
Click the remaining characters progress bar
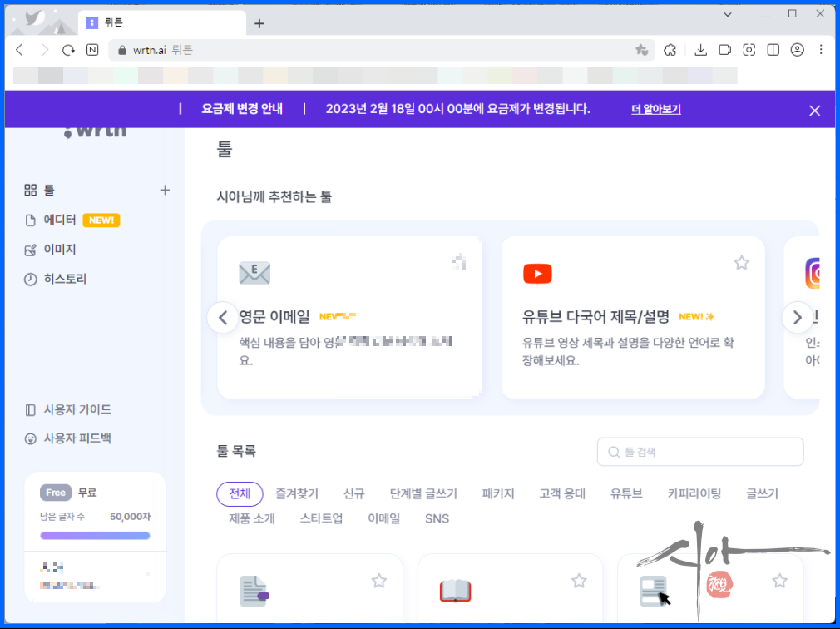(95, 535)
